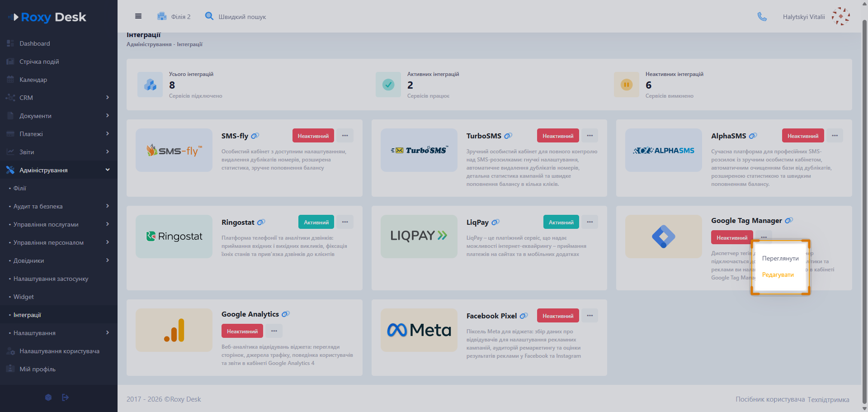The width and height of the screenshot is (868, 412).
Task: Open Налаштування користувача in the sidebar
Action: tap(59, 351)
